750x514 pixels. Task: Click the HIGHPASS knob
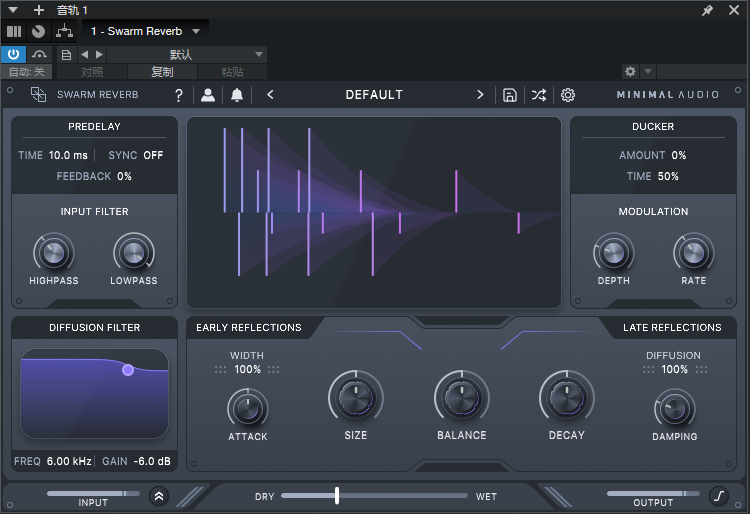[x=54, y=253]
